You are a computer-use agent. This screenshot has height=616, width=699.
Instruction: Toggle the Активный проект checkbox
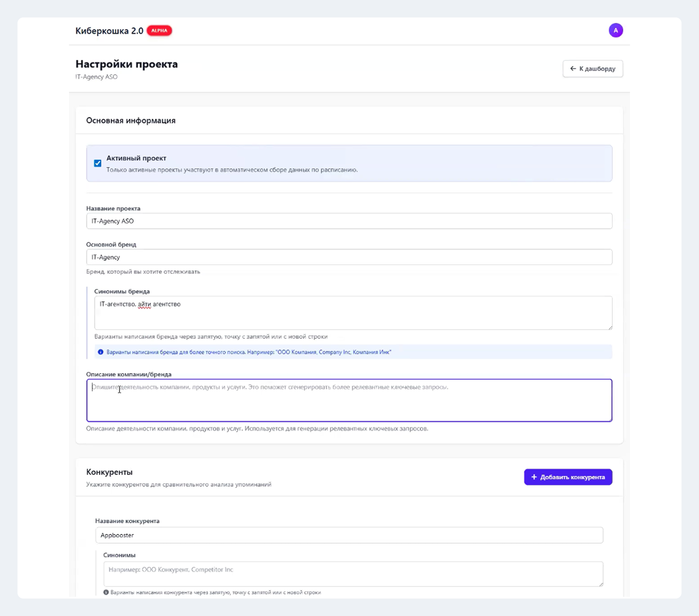[x=98, y=163]
